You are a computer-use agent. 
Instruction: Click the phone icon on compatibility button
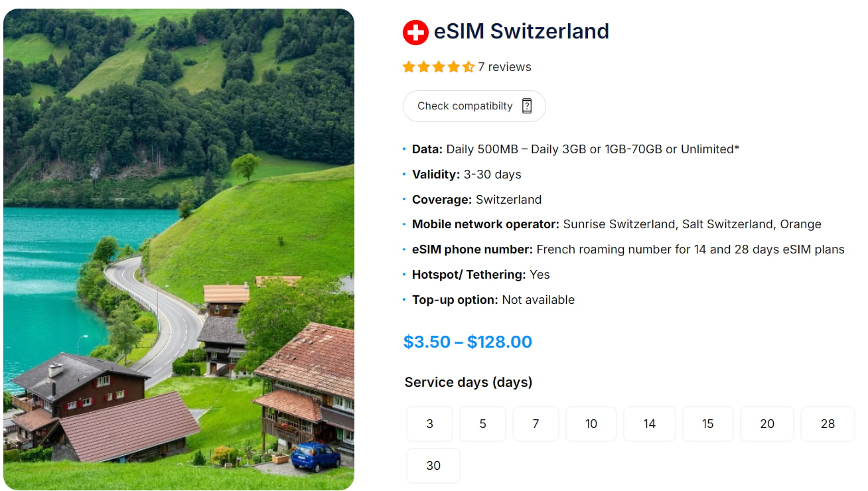tap(526, 105)
